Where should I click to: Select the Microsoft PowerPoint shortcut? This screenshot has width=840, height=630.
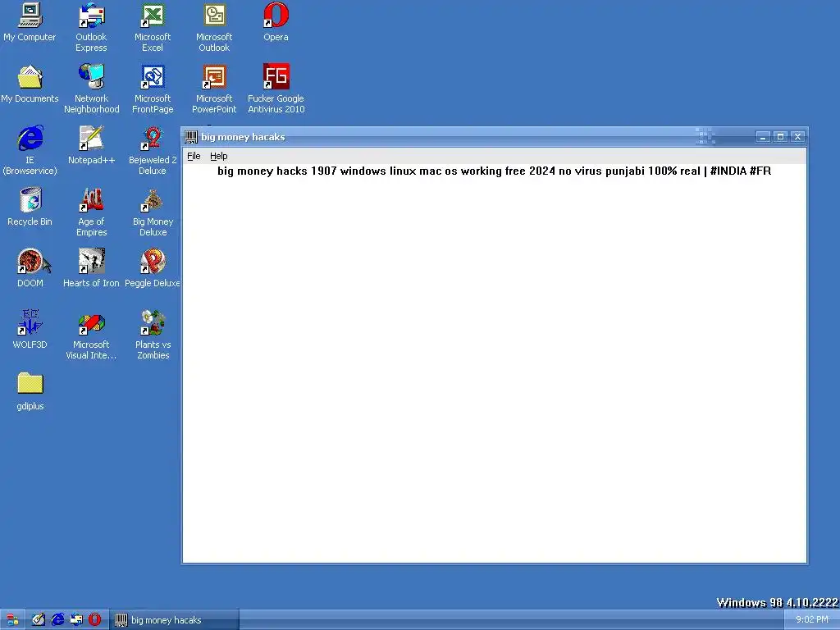tap(214, 89)
